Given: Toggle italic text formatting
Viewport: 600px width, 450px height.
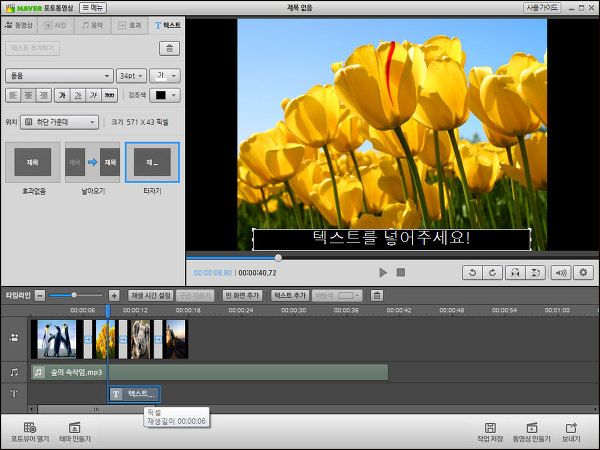Looking at the screenshot, I should (93, 95).
